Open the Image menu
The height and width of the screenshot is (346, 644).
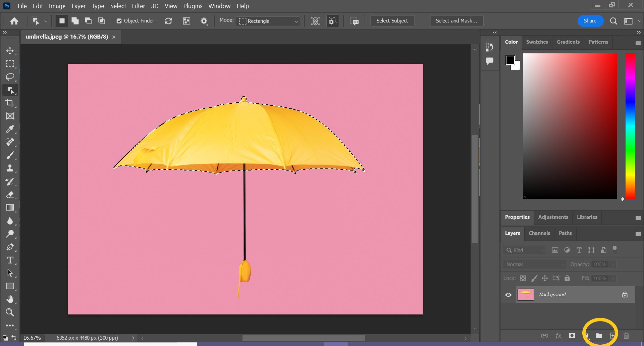57,6
